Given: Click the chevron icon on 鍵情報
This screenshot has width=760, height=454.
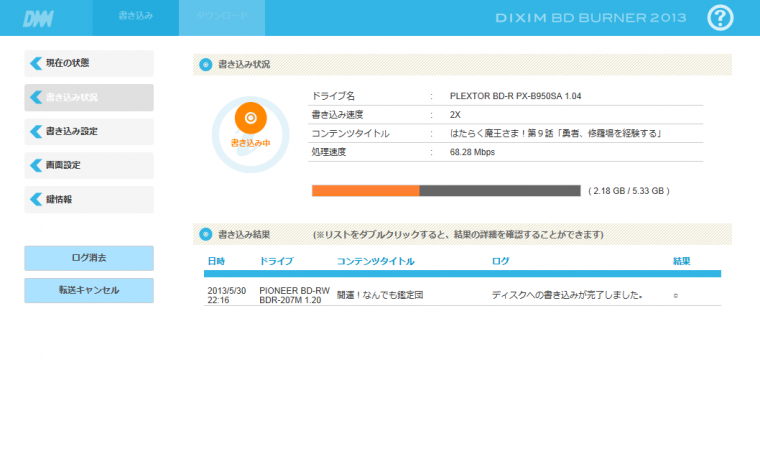Looking at the screenshot, I should [x=36, y=199].
